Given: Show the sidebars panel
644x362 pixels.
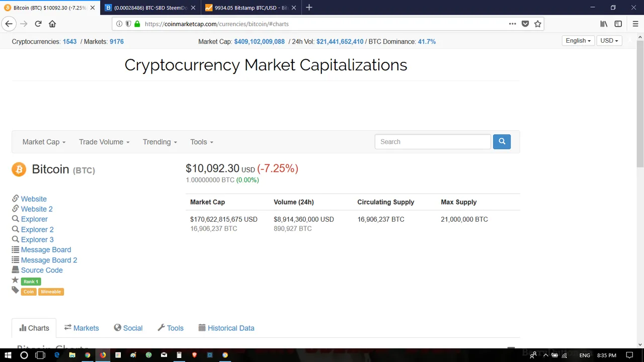Looking at the screenshot, I should coord(618,24).
